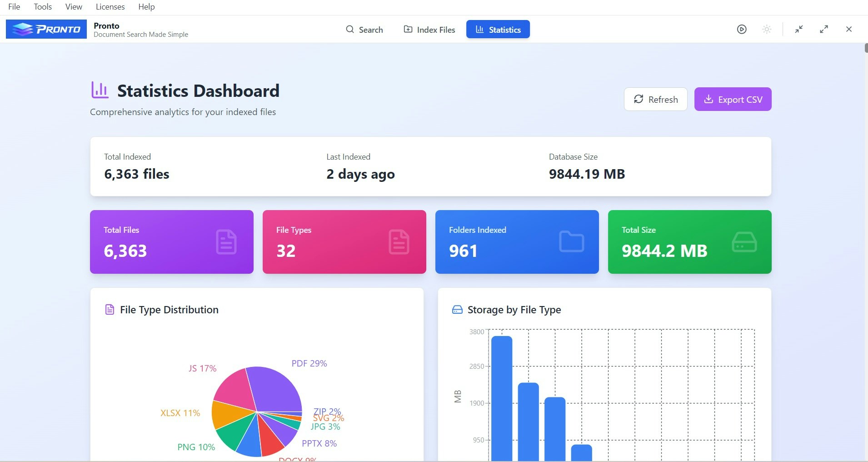Click the bar-chart icon in Statistics button
Screen dimensions: 868x462
click(x=480, y=29)
